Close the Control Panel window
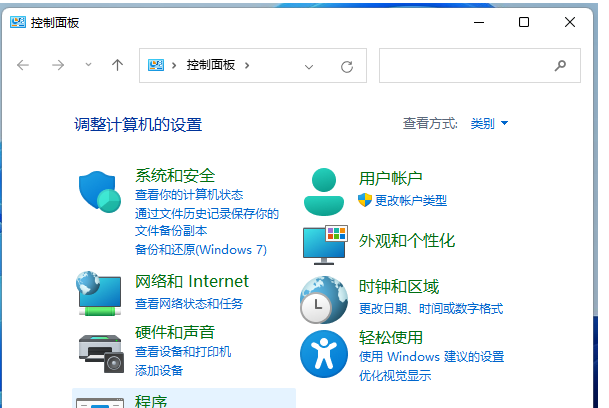The height and width of the screenshot is (408, 609). [x=570, y=22]
